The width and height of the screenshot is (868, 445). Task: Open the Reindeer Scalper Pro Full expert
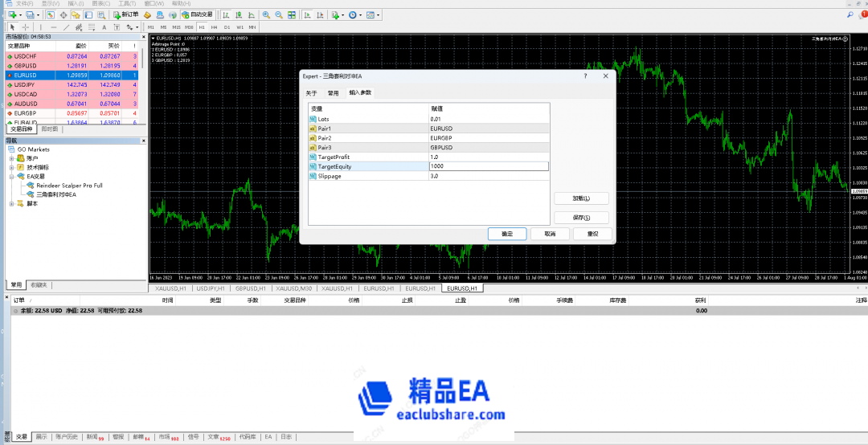(69, 186)
